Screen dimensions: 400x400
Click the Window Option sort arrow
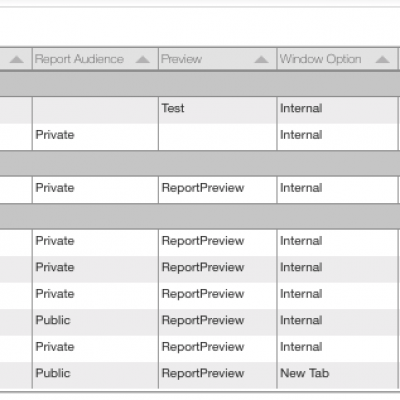(x=382, y=59)
